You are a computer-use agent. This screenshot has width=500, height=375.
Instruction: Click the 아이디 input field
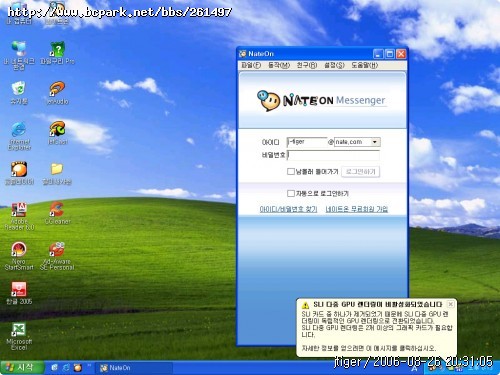pos(307,142)
